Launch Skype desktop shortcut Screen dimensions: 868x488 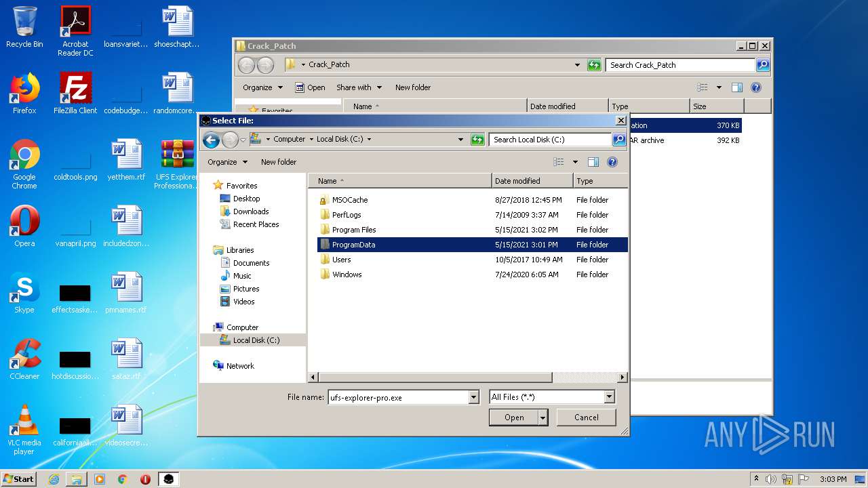[24, 293]
